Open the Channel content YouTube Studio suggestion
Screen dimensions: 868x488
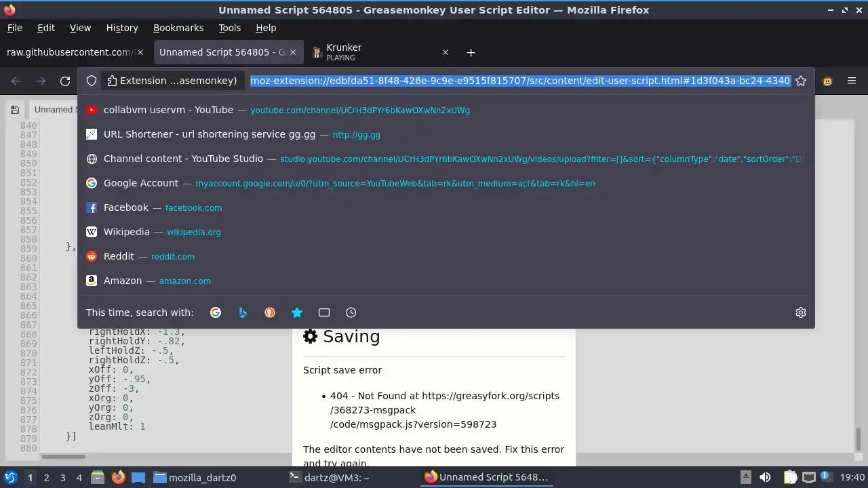point(446,159)
